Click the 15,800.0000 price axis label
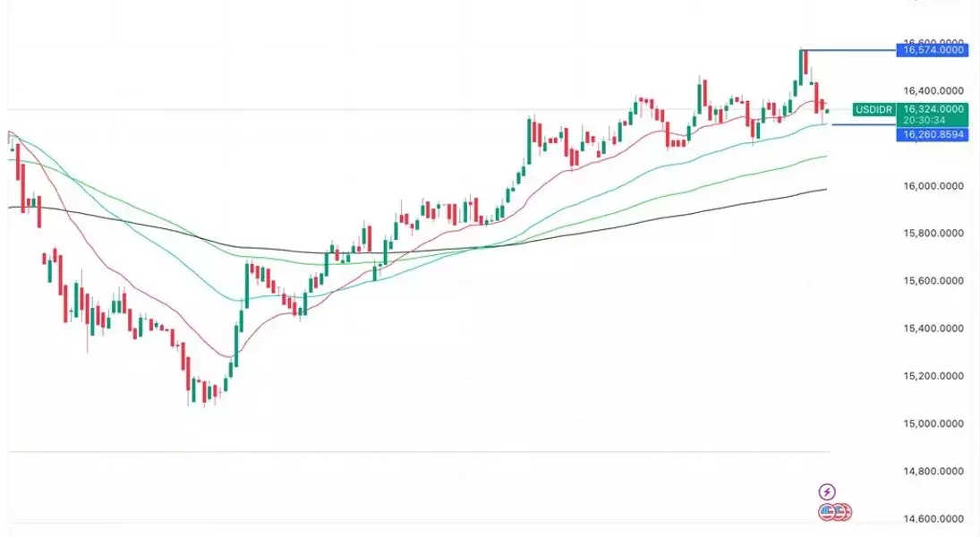 933,234
